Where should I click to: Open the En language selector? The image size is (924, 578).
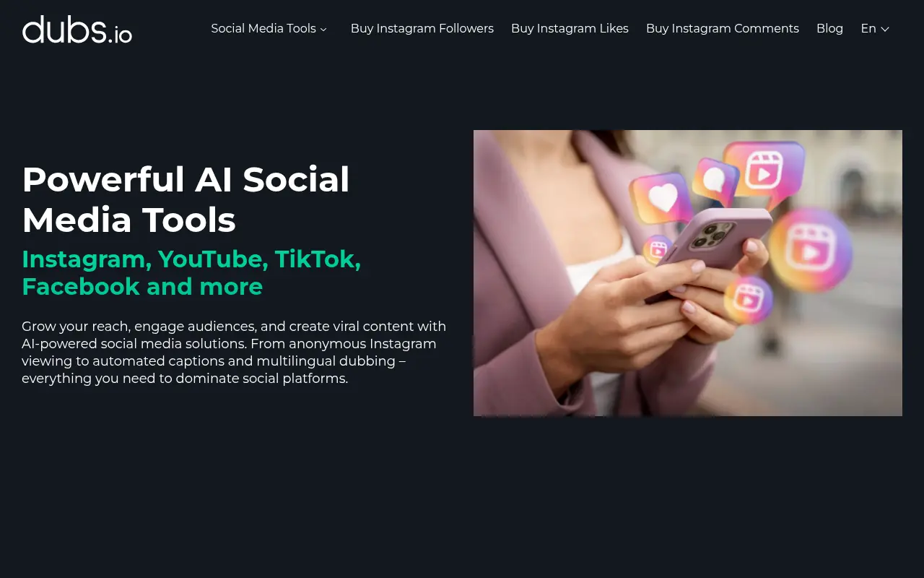(x=875, y=29)
